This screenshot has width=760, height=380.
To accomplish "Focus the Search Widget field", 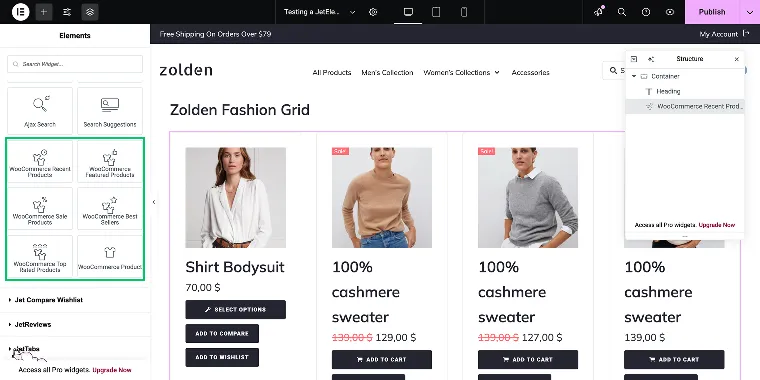I will point(75,64).
